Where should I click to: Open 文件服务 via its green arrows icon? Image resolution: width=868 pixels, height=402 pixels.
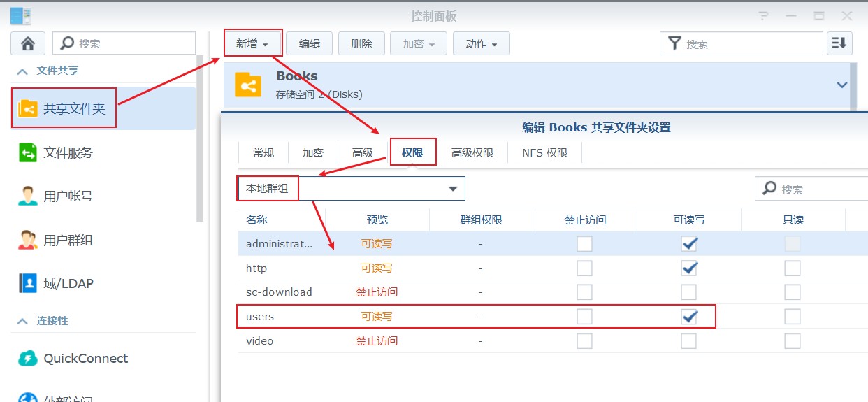tap(28, 152)
